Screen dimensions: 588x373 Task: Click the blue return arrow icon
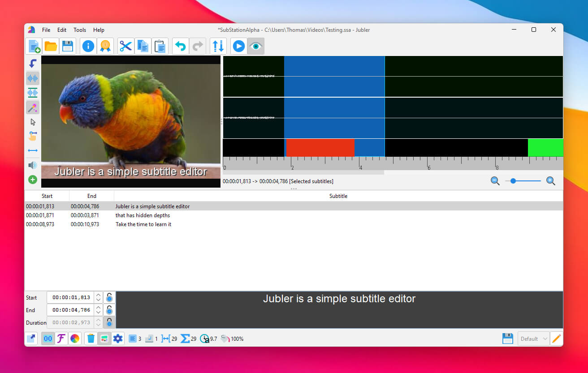33,64
